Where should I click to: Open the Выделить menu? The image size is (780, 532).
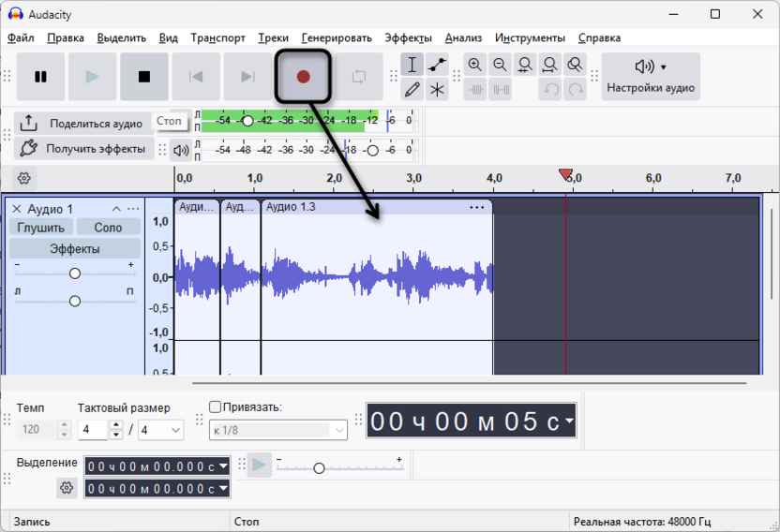[121, 37]
